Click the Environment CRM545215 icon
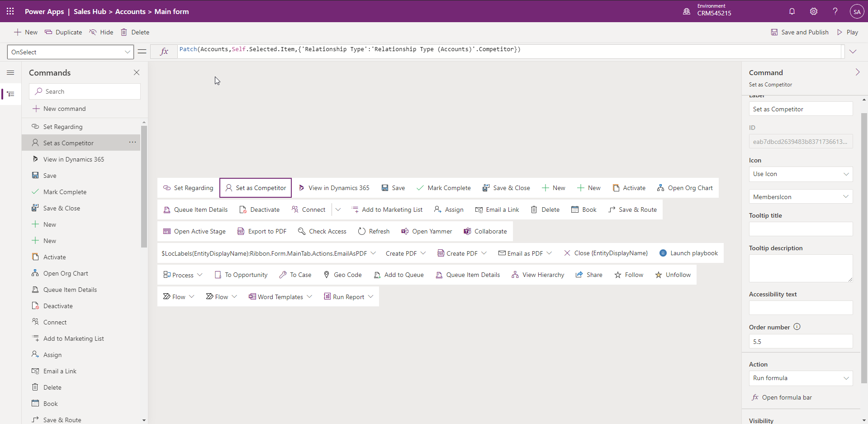Viewport: 868px width, 424px height. (x=687, y=11)
